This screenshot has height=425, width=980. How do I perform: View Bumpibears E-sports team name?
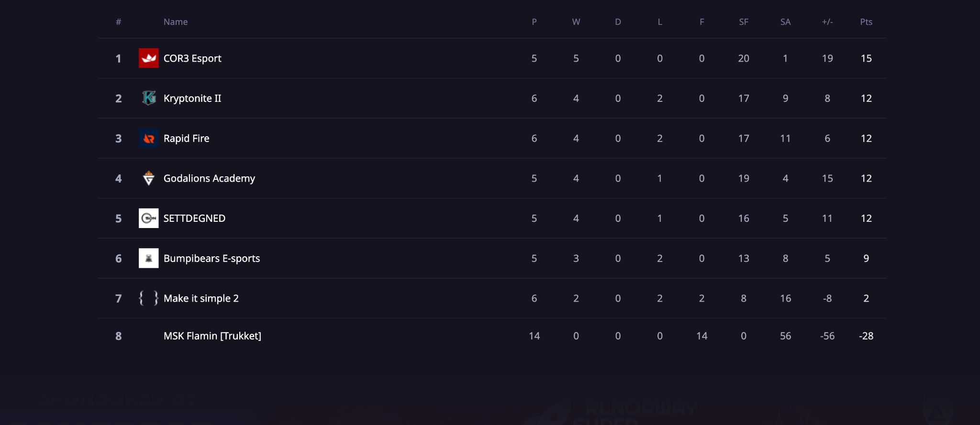click(212, 259)
